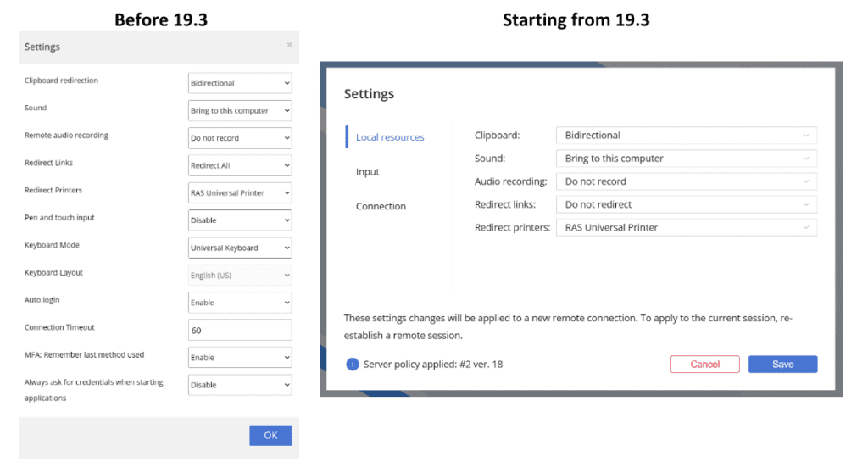Open Pen and touch input dropdown
The image size is (868, 462).
(240, 220)
